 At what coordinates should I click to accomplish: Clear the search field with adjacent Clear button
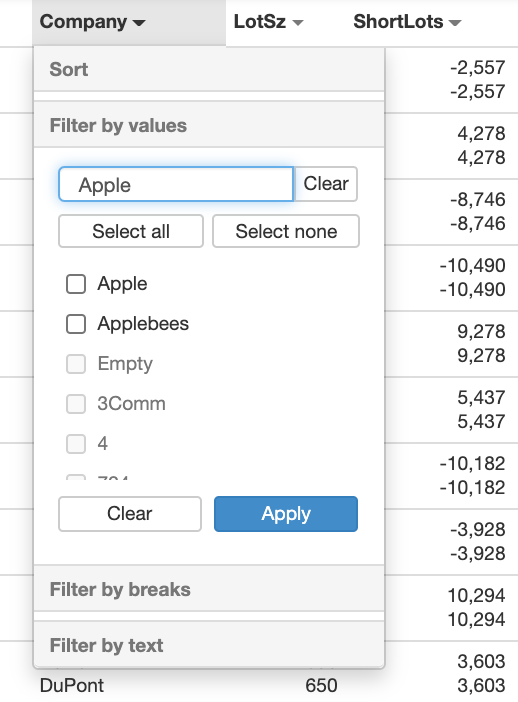(x=326, y=184)
